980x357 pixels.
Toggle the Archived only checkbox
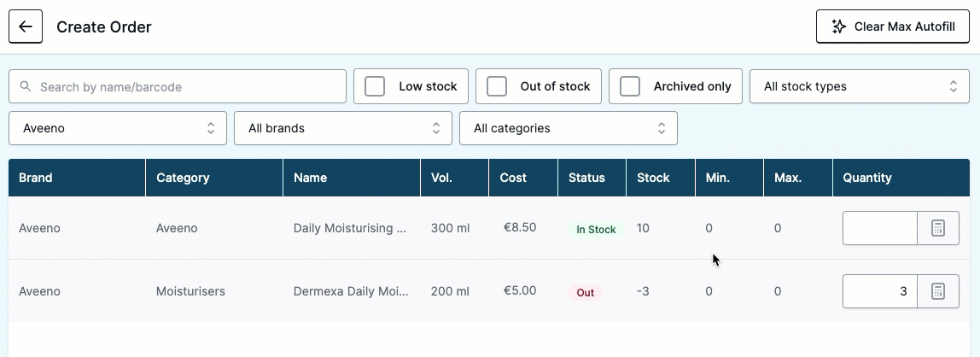pyautogui.click(x=629, y=86)
